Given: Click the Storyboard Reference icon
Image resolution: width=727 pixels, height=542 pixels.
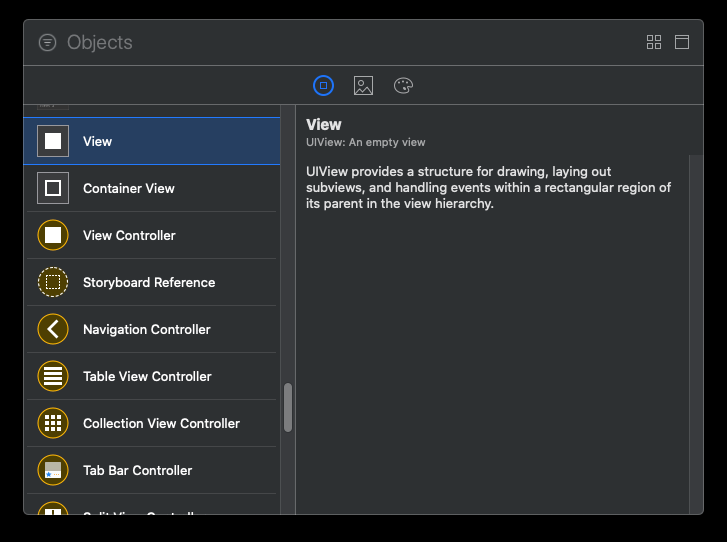Looking at the screenshot, I should click(53, 282).
